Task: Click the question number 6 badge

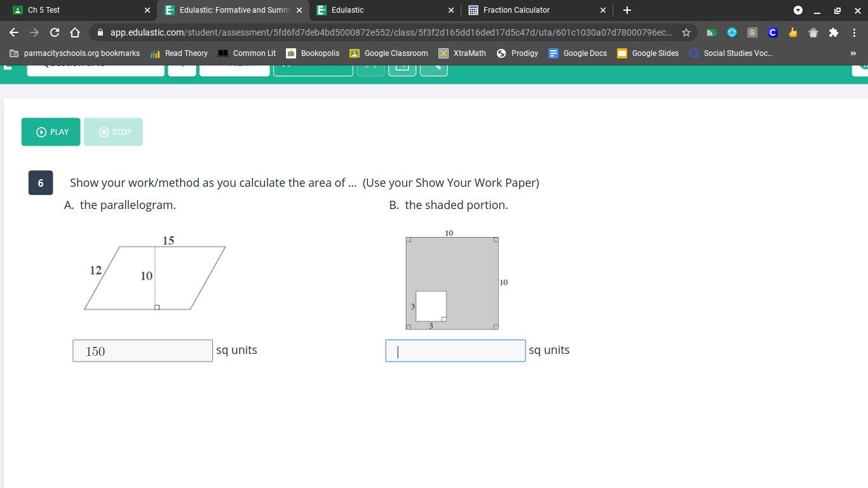Action: pyautogui.click(x=41, y=183)
